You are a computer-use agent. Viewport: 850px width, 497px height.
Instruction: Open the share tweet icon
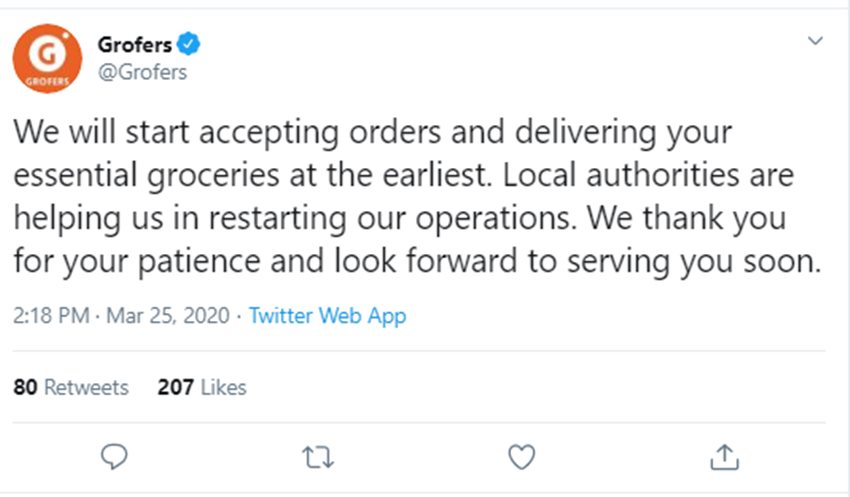pyautogui.click(x=723, y=457)
